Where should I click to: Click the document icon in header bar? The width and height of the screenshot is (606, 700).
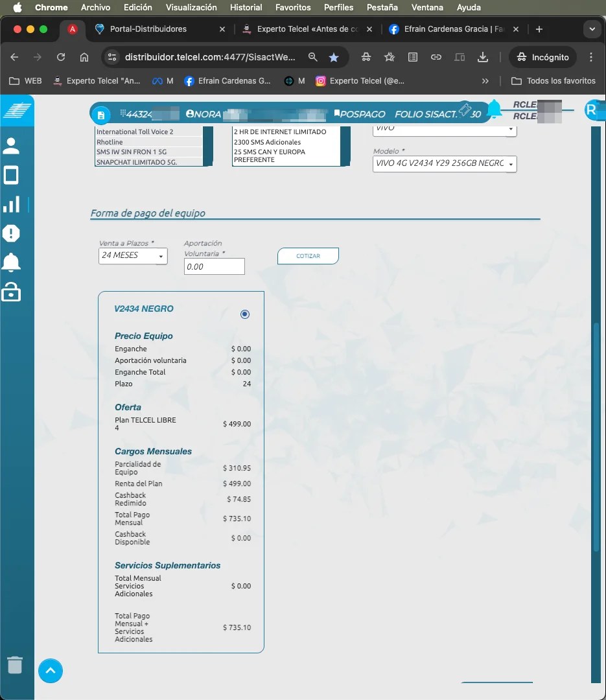click(101, 115)
